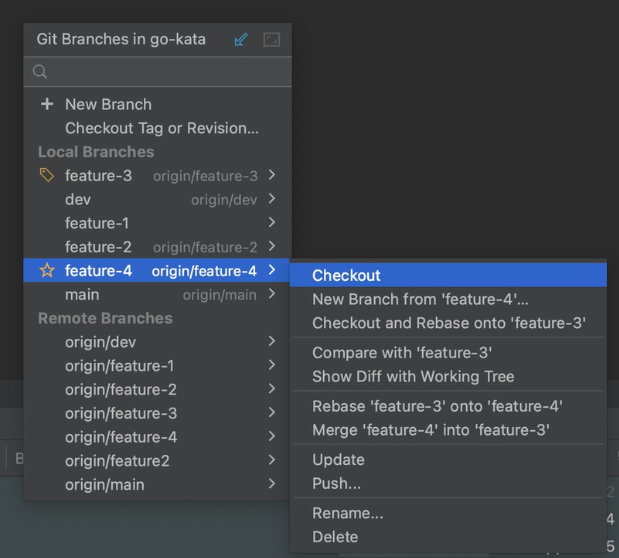Select Checkout from the context menu
619x558 pixels.
click(x=346, y=276)
